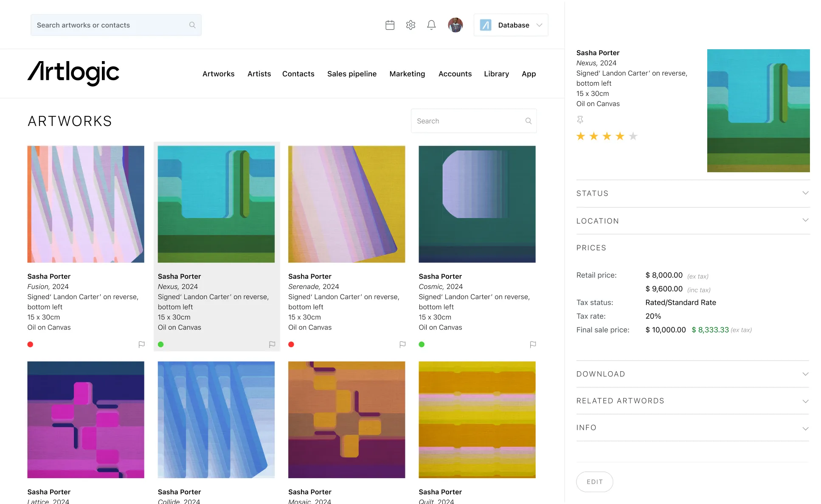Go to Library menu

pyautogui.click(x=496, y=74)
